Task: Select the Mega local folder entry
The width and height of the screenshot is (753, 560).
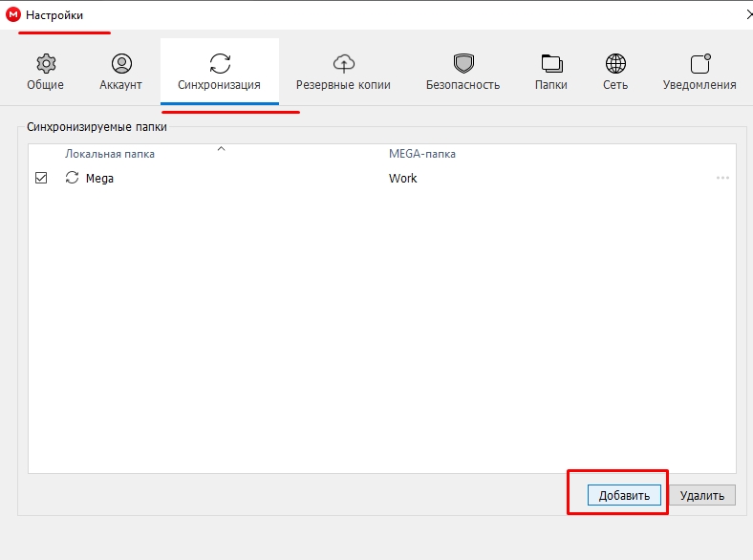Action: tap(99, 178)
